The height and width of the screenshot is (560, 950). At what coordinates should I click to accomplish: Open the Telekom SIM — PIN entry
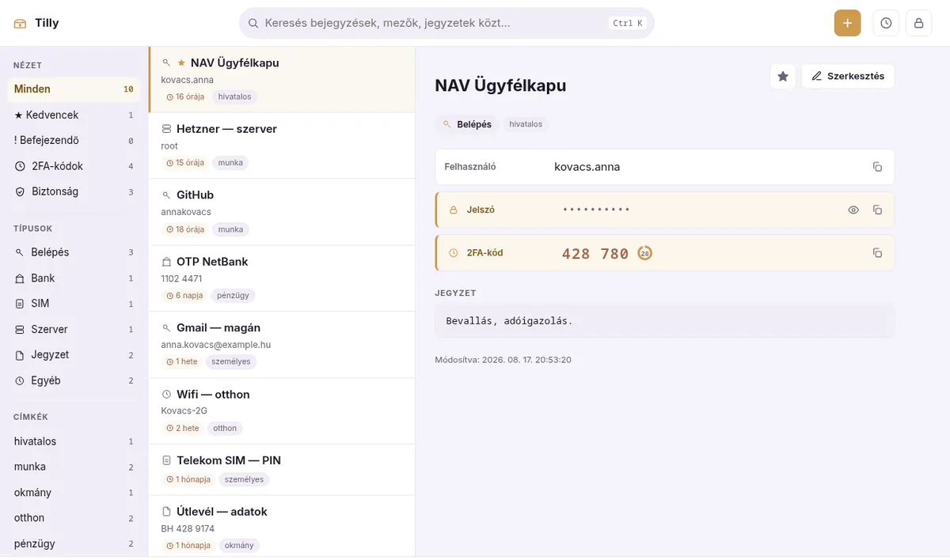pos(282,470)
